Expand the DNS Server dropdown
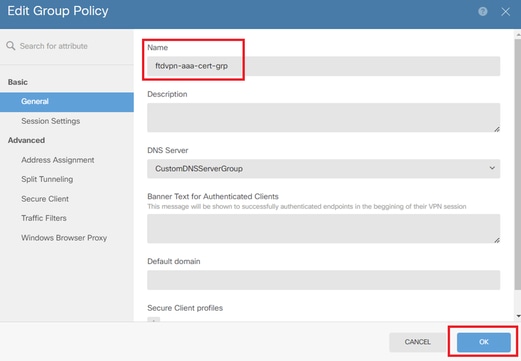Screen dimensions: 521x361 coord(323,169)
